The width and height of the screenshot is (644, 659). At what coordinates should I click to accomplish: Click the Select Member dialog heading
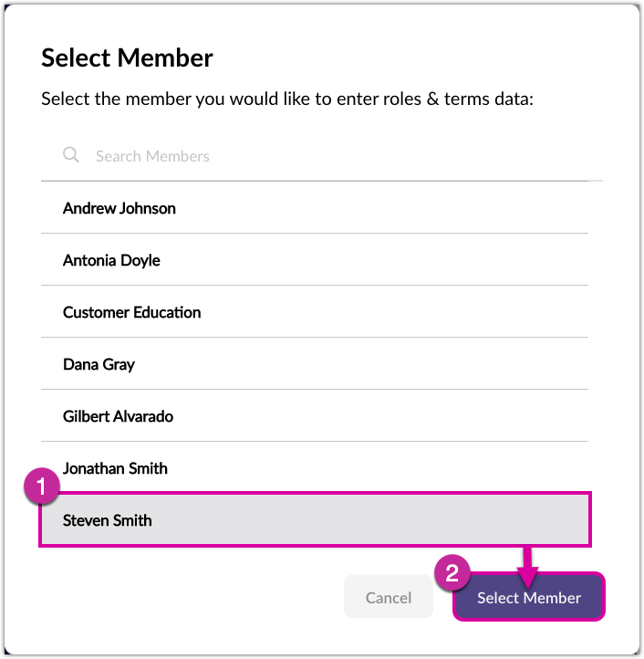(x=127, y=58)
